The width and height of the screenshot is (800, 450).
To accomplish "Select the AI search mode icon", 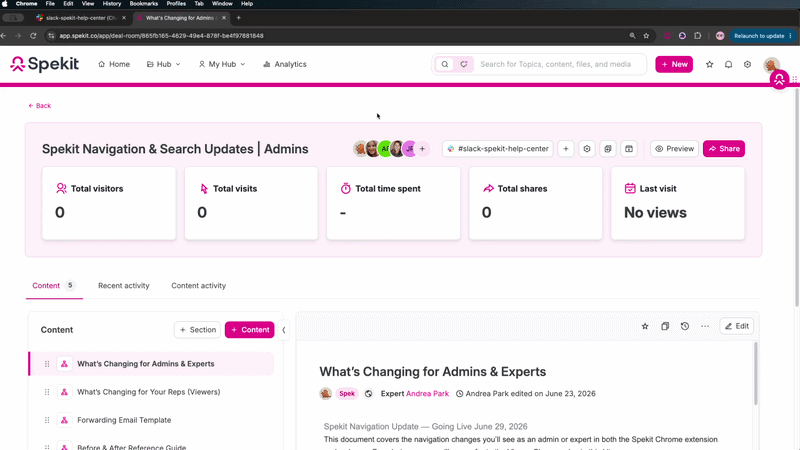I will coord(464,64).
